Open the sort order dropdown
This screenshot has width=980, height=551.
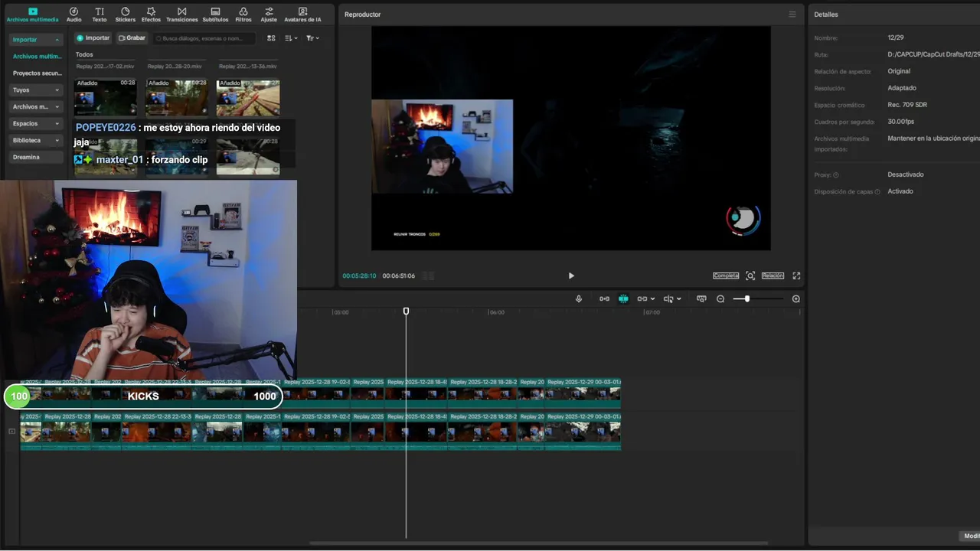coord(291,37)
